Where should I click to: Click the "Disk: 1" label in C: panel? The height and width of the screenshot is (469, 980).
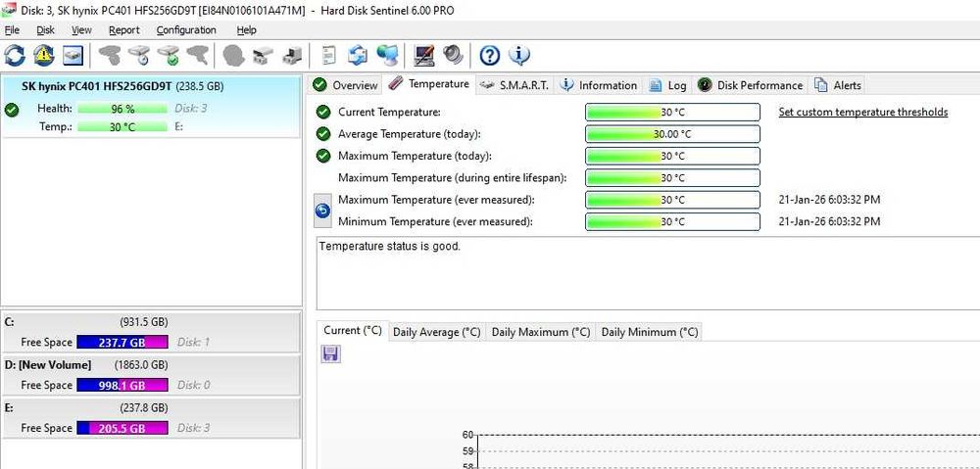point(194,343)
